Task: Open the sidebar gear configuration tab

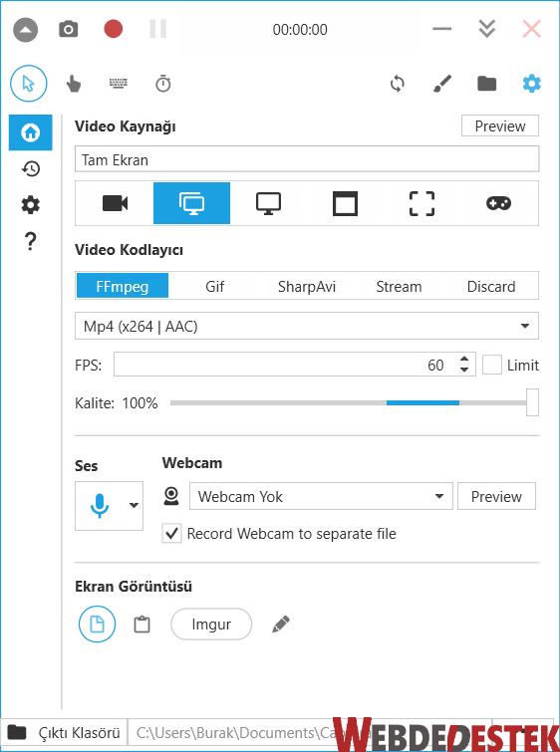Action: [x=30, y=205]
